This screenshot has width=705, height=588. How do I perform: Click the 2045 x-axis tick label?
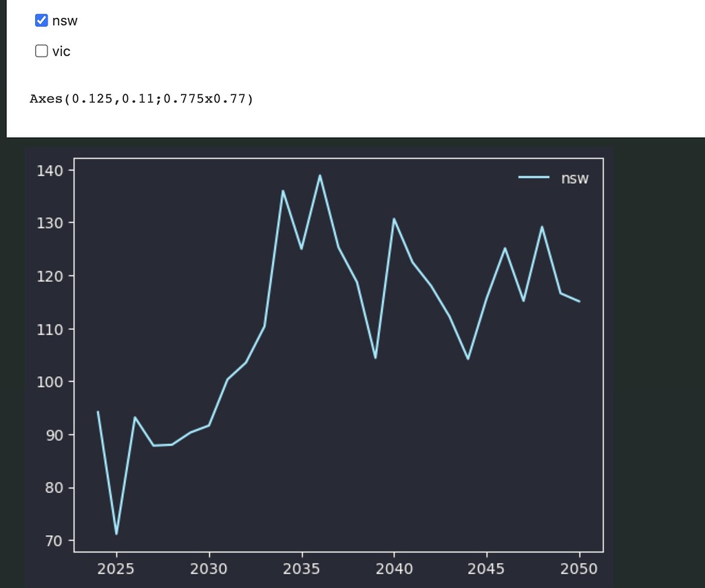(487, 569)
